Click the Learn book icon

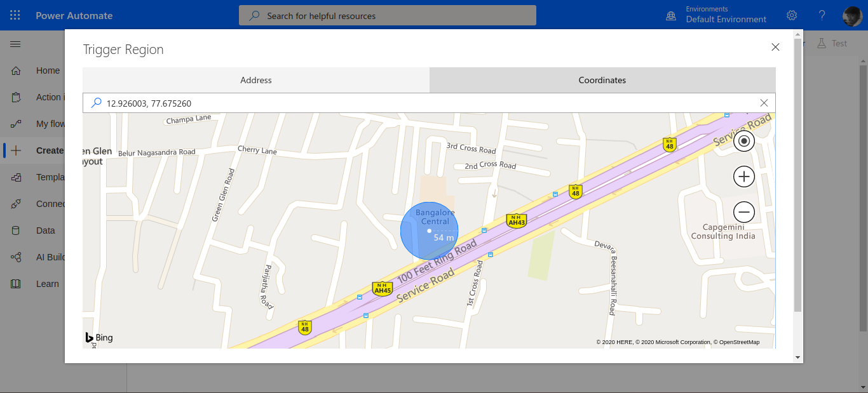pyautogui.click(x=16, y=284)
